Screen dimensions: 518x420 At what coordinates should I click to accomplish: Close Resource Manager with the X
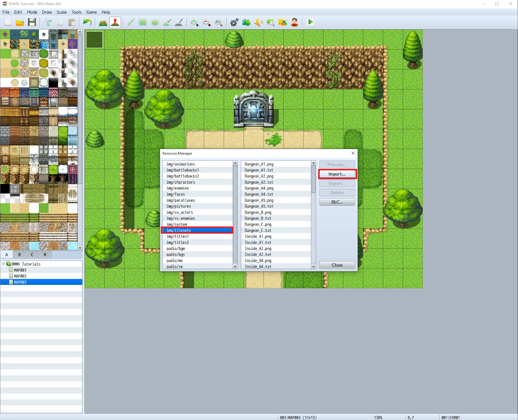353,153
